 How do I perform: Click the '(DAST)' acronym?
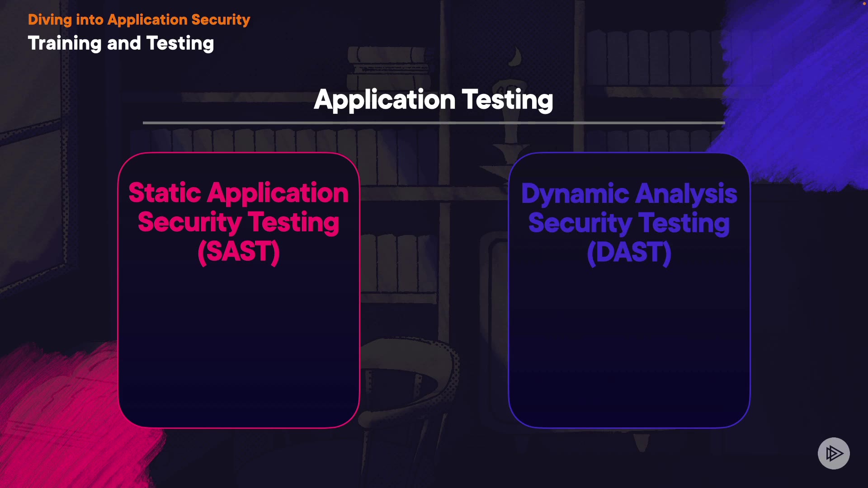click(x=629, y=253)
